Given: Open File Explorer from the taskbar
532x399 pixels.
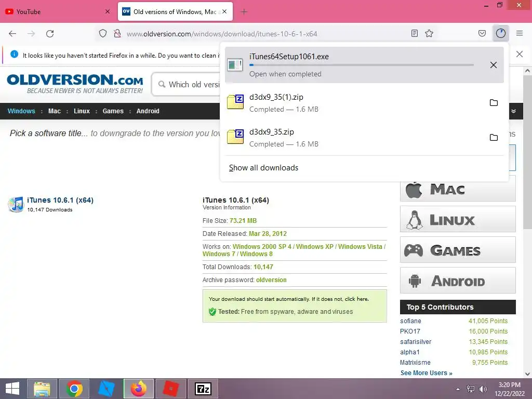Looking at the screenshot, I should coord(42,389).
